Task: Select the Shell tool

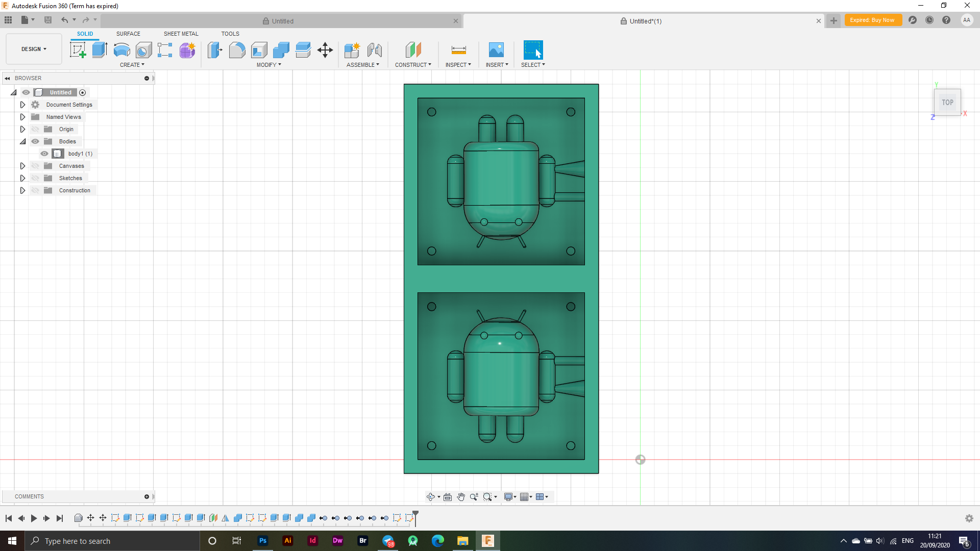Action: (x=259, y=50)
